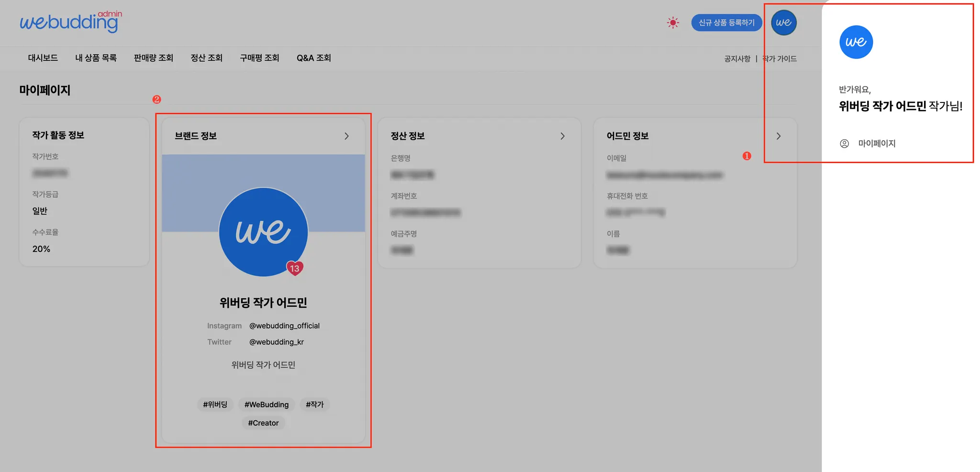Click the Instagram handle @webudding_official
This screenshot has width=980, height=472.
pos(284,326)
